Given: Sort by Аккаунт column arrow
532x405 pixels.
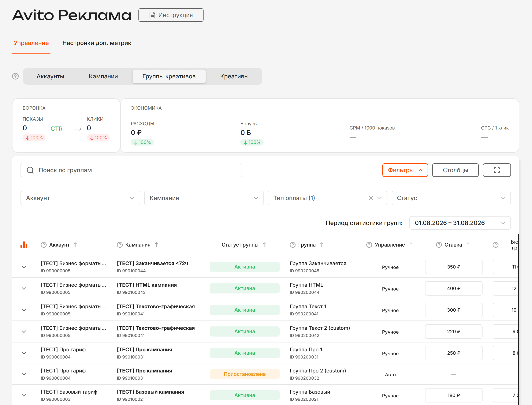Looking at the screenshot, I should [x=75, y=245].
